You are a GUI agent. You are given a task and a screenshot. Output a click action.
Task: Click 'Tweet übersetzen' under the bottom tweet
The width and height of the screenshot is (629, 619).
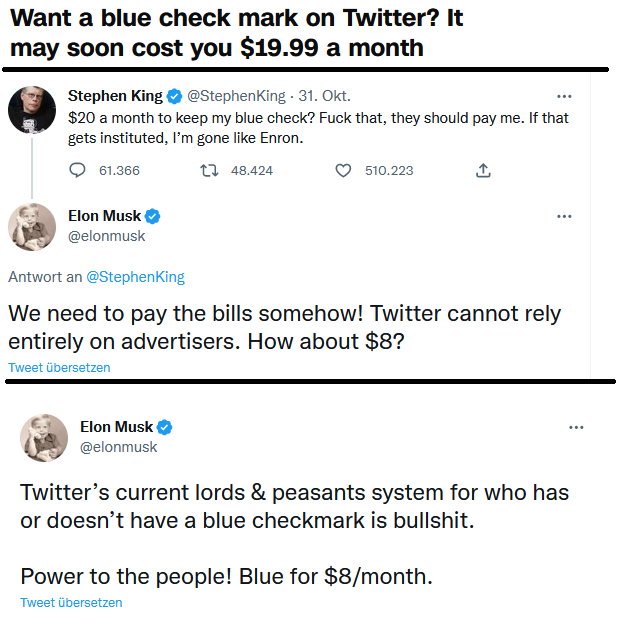click(71, 603)
